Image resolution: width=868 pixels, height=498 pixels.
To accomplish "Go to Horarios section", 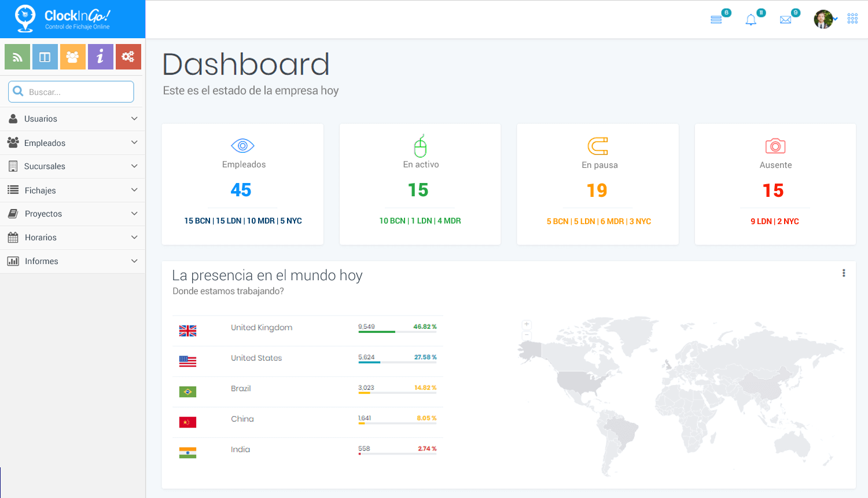I will 41,237.
